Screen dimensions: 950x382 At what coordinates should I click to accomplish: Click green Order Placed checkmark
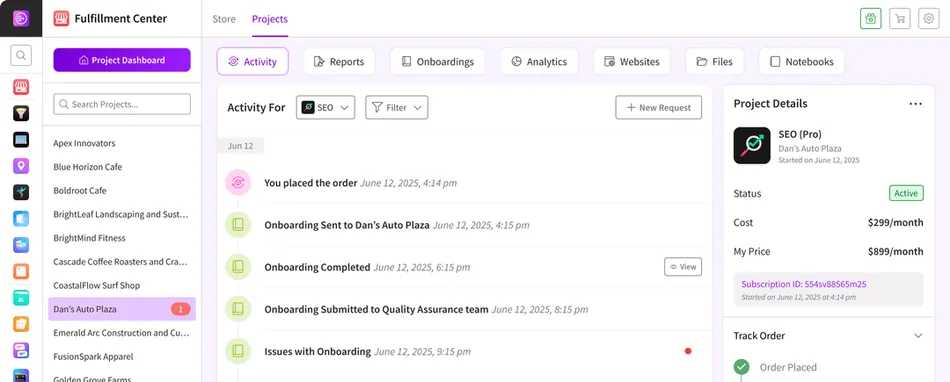coord(741,367)
